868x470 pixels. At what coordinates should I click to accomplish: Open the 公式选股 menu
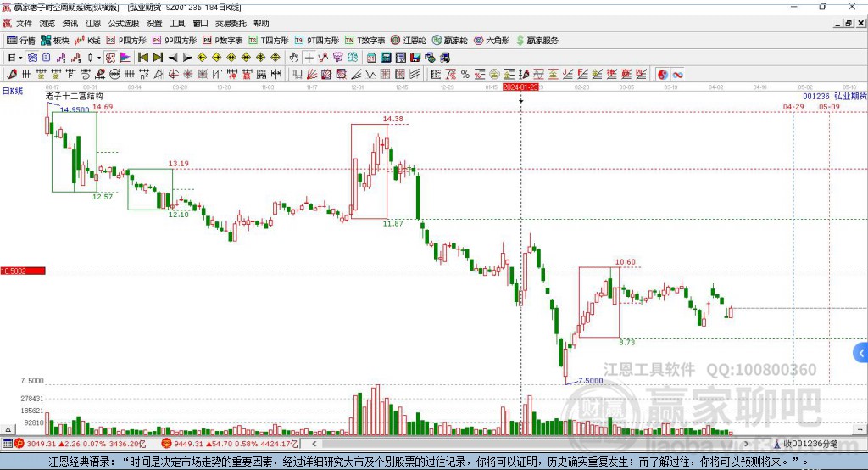tap(124, 23)
